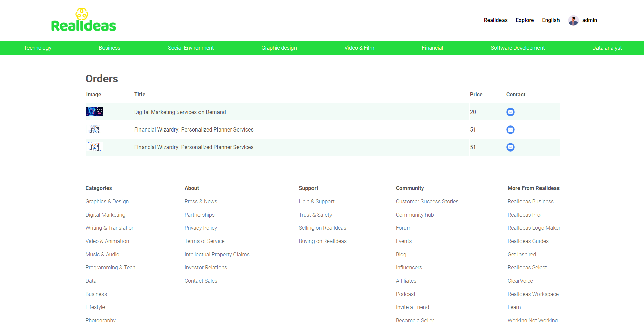Image resolution: width=644 pixels, height=322 pixels.
Task: Select the Financial category tab
Action: point(432,48)
